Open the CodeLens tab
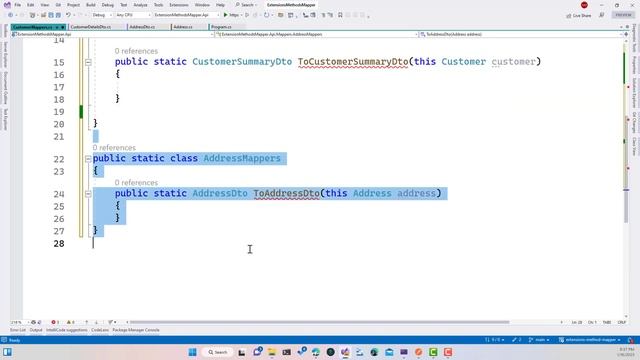The image size is (640, 360). pos(100,330)
